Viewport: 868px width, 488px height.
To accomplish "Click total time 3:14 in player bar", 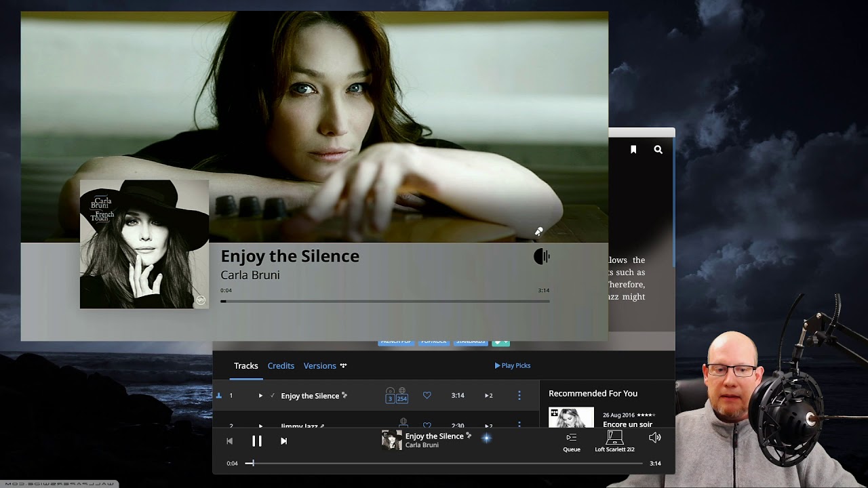I will (x=655, y=464).
